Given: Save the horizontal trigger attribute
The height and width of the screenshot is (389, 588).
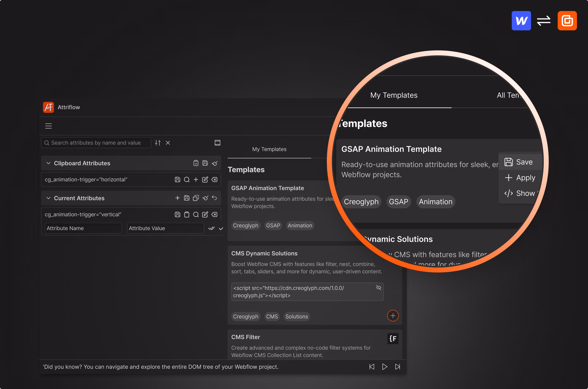Looking at the screenshot, I should point(177,179).
